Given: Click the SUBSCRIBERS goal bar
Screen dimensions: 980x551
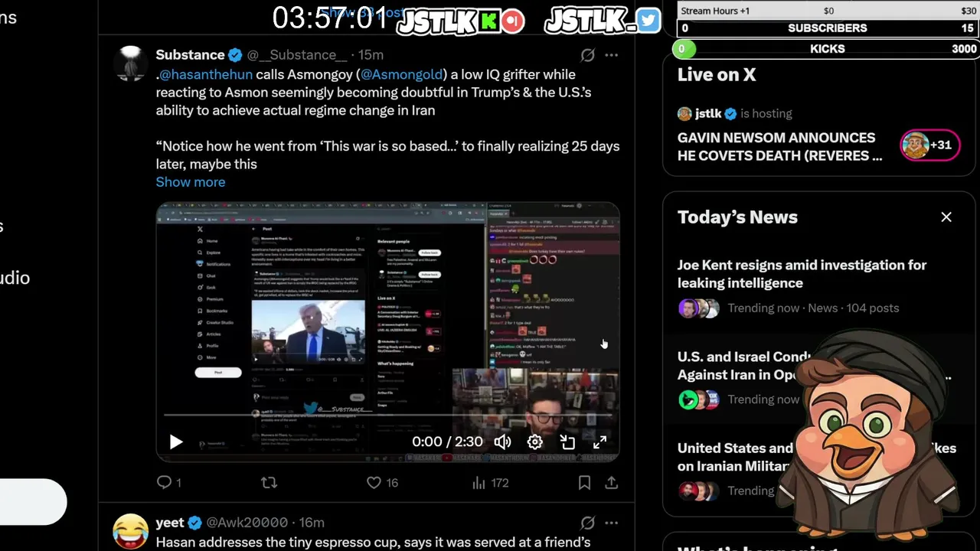Looking at the screenshot, I should tap(827, 28).
